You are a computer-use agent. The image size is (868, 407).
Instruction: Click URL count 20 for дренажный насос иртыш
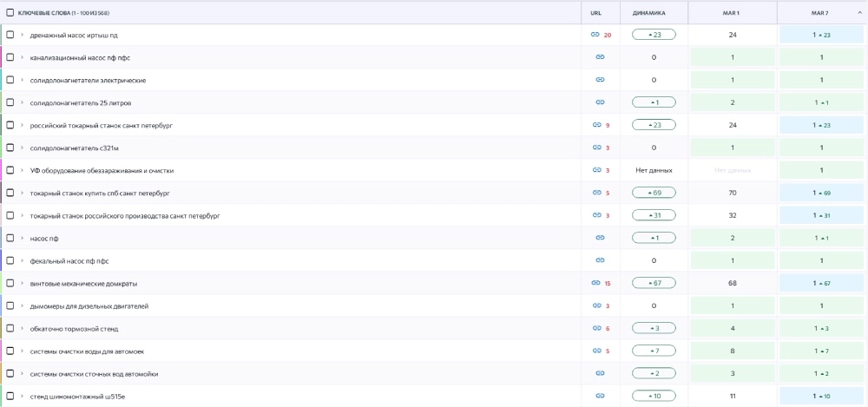coord(608,35)
